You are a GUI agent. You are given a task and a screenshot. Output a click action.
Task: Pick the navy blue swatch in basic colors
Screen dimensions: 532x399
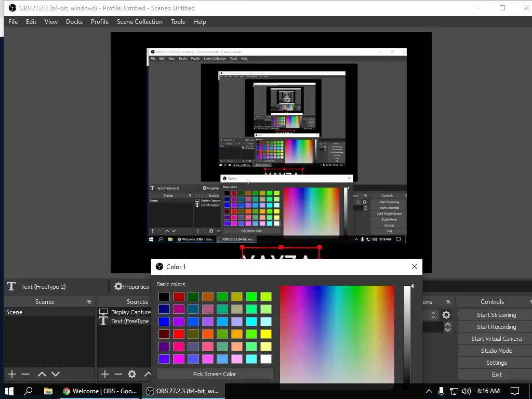point(164,309)
